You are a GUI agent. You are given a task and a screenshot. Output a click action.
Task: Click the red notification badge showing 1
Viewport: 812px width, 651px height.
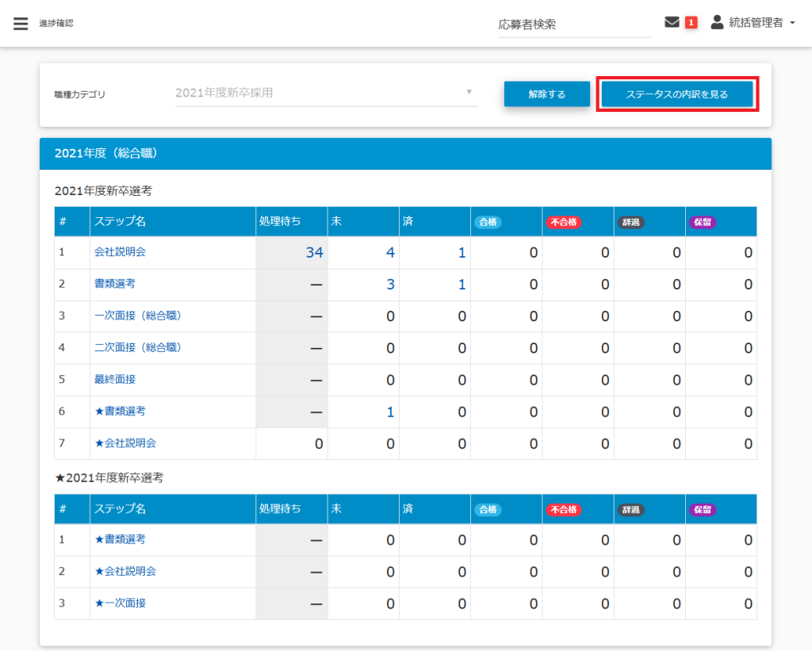tap(691, 23)
